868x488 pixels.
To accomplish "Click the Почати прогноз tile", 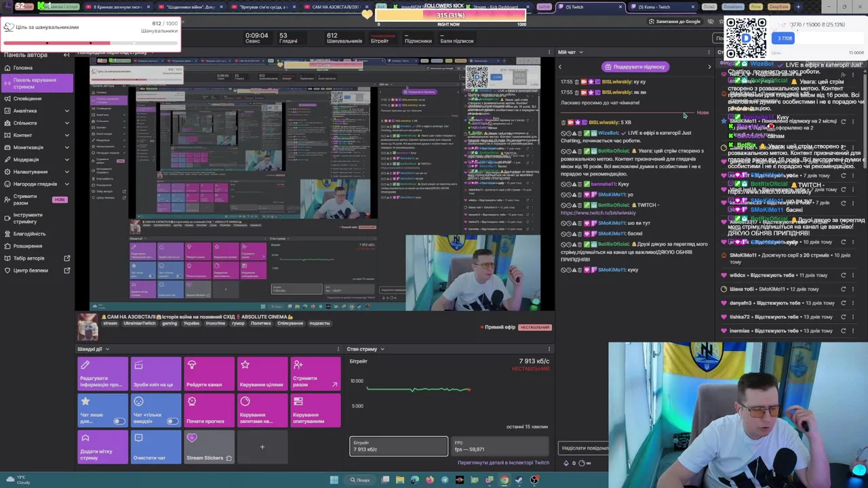I will coord(209,411).
